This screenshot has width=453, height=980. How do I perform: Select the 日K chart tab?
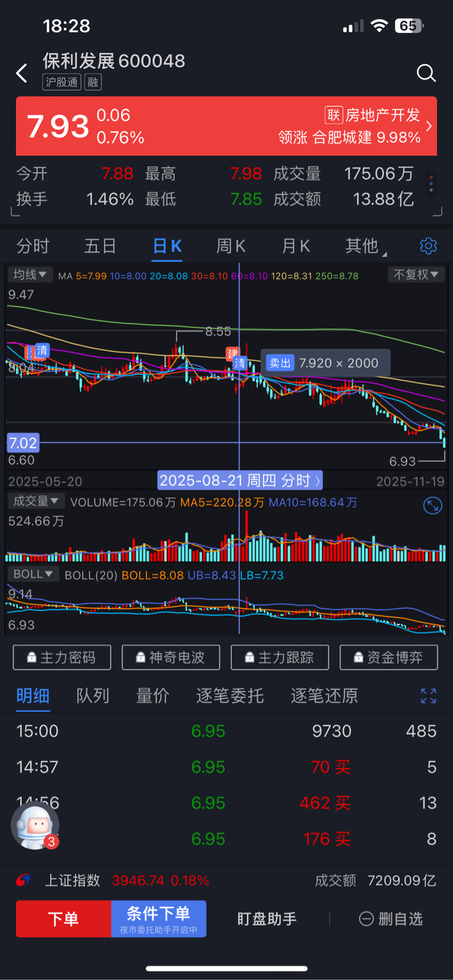[x=168, y=246]
